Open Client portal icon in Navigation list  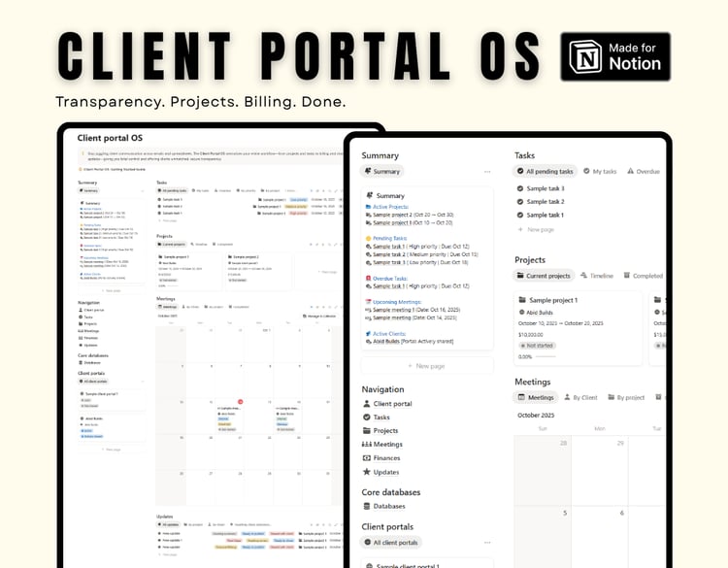click(x=366, y=404)
